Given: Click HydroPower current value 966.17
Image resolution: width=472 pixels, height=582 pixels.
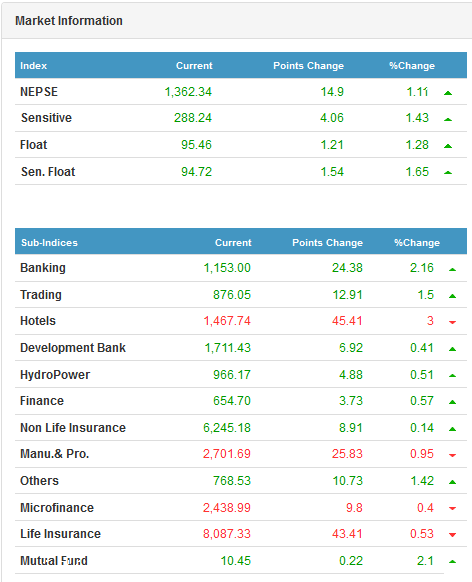Looking at the screenshot, I should [232, 375].
